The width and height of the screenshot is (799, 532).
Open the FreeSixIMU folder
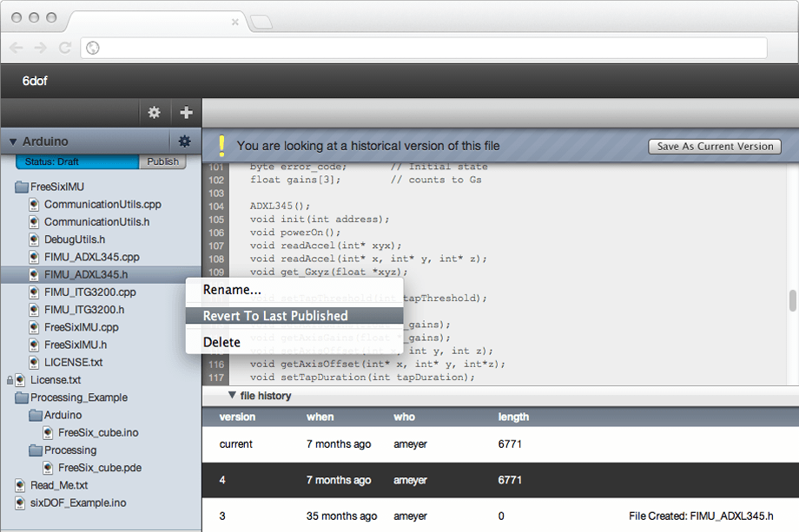(57, 187)
